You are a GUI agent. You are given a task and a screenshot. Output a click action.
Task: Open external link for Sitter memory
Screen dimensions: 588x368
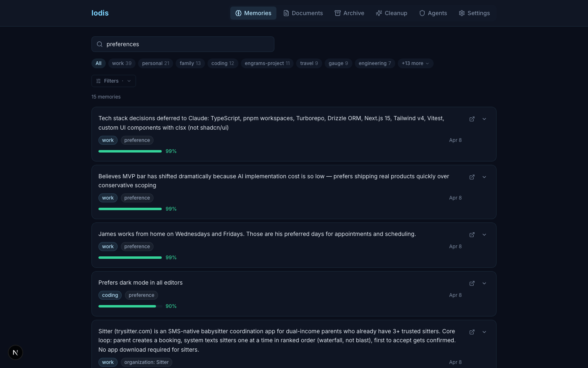coord(472,332)
